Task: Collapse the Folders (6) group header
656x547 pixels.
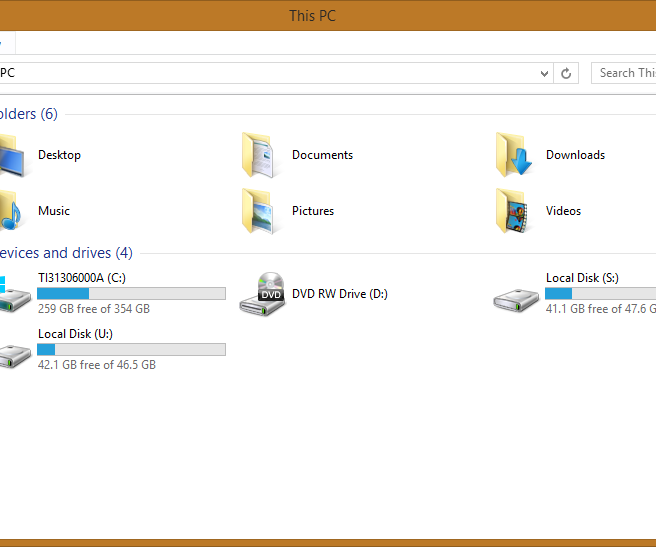Action: click(x=28, y=114)
